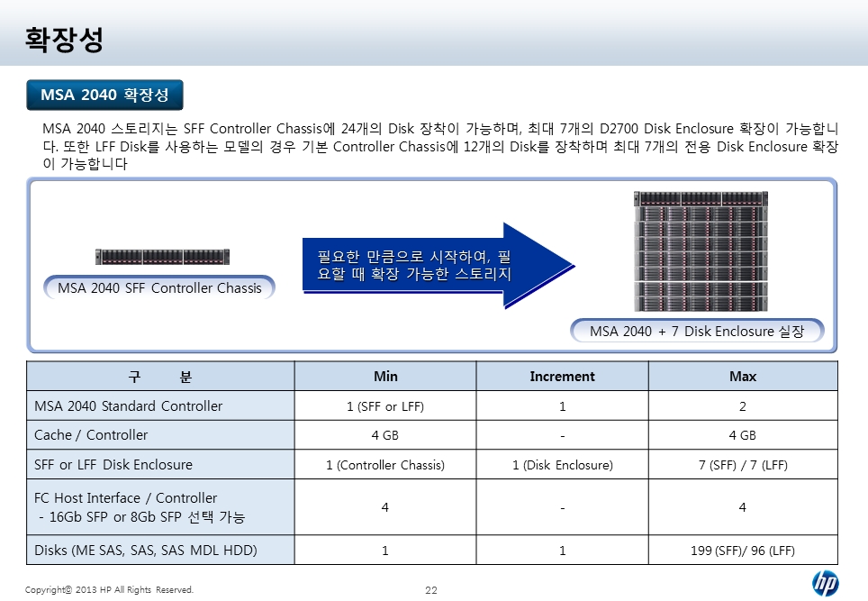868x601 pixels.
Task: Select Increment value for Standard Controller row
Action: pos(563,406)
